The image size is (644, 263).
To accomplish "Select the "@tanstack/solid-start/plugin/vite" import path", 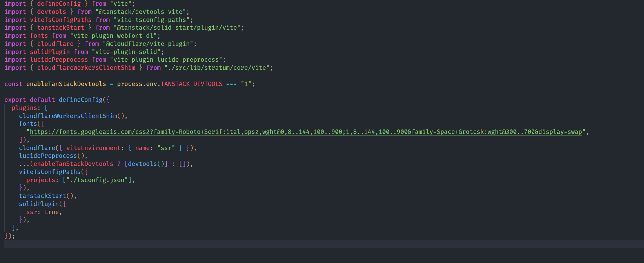I will 177,28.
